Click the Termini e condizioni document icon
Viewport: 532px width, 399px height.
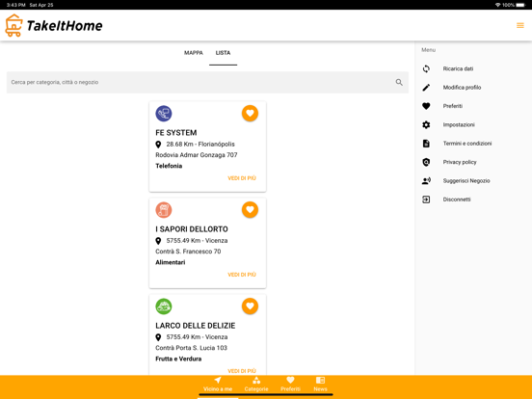(x=426, y=144)
